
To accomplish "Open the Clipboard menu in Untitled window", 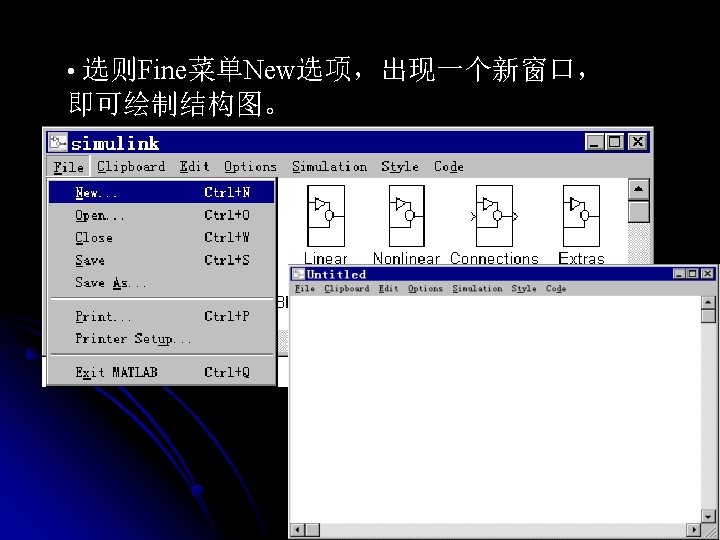I will click(x=347, y=288).
